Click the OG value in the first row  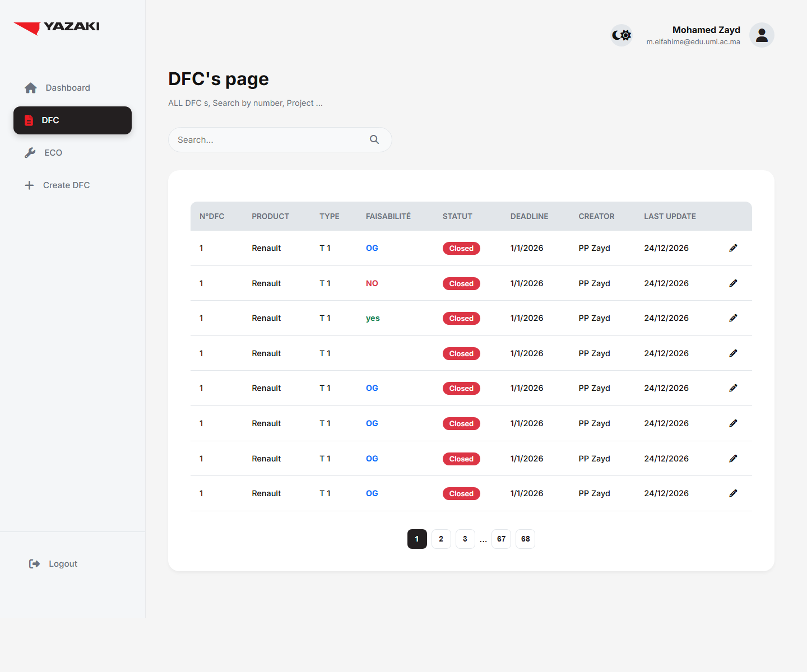(x=372, y=248)
